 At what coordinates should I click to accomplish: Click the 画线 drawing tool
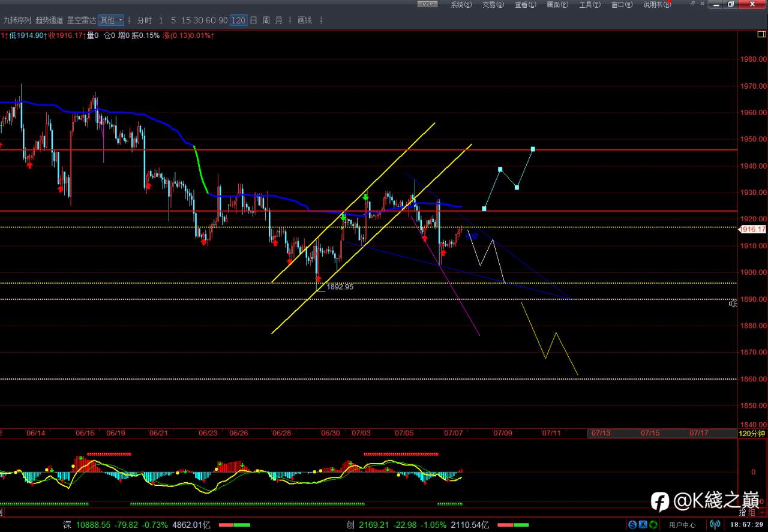[305, 20]
